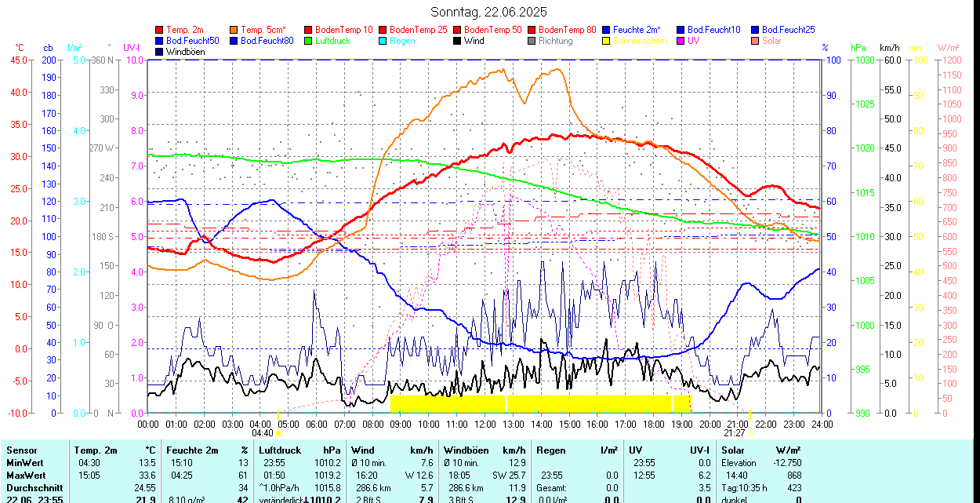Viewport: 980px width, 503px height.
Task: Click the cyan Regen legend square
Action: [x=383, y=41]
